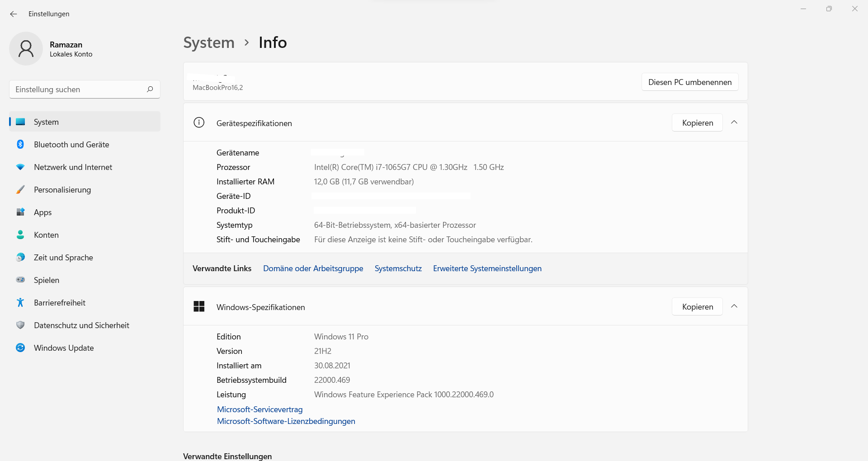Open Datenschutz und Sicherheit settings
This screenshot has height=461, width=868.
85,325
